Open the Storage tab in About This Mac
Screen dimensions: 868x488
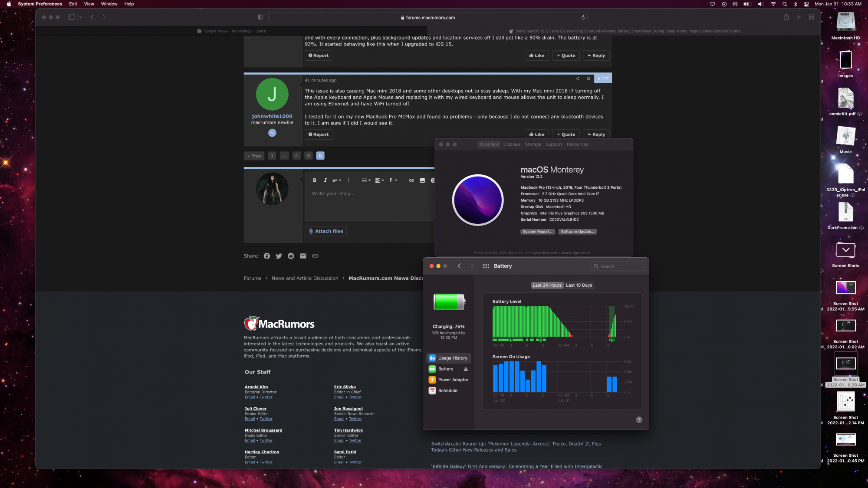pos(533,144)
